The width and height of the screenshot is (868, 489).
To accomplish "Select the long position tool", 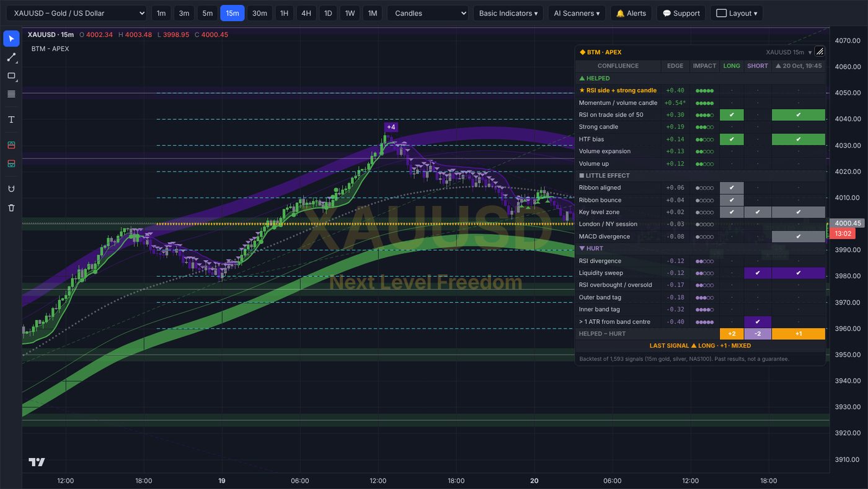I will click(x=11, y=145).
